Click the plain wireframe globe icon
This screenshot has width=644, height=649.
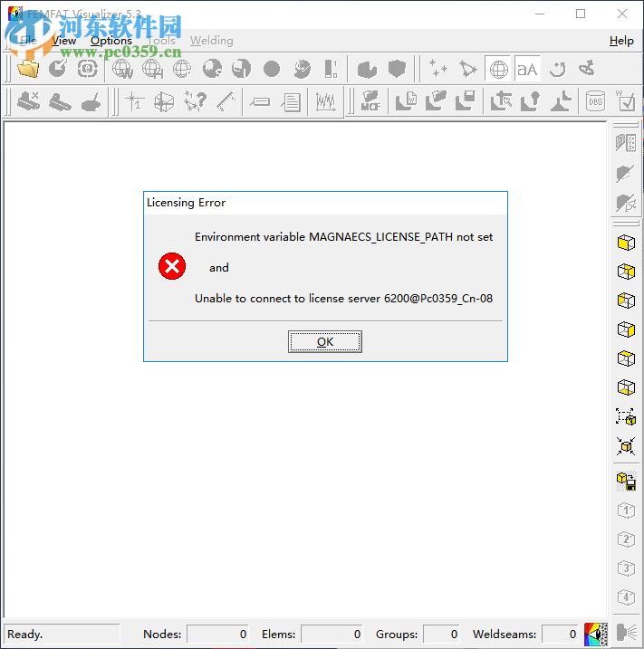182,69
